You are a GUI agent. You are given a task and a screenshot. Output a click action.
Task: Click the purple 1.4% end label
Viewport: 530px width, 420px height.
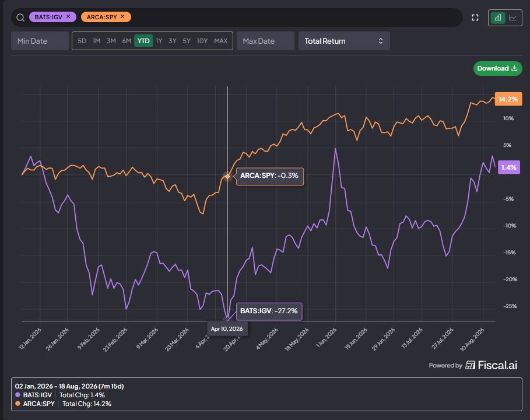[x=508, y=167]
